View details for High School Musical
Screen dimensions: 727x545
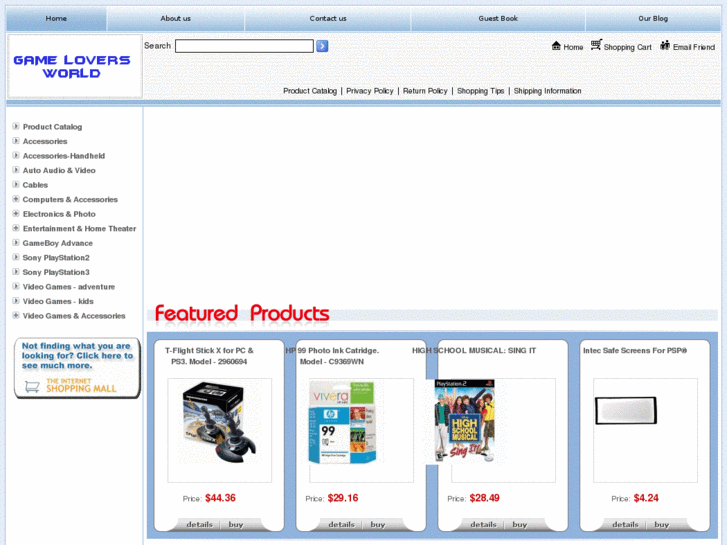483,525
